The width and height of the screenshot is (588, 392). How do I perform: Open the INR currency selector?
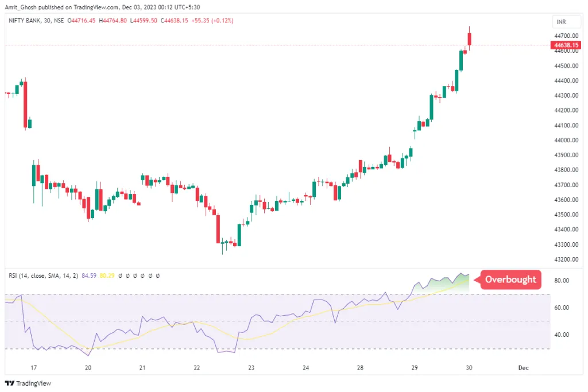[x=561, y=22]
